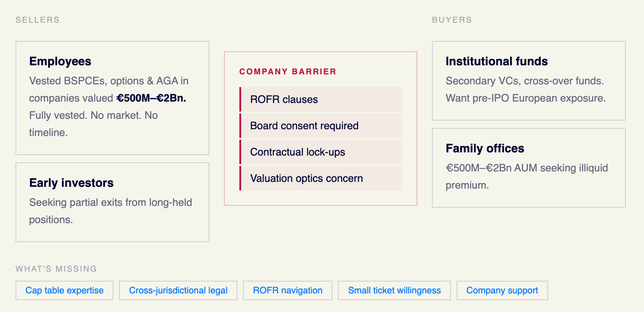The height and width of the screenshot is (312, 644).
Task: Select the Board consent required item
Action: (x=321, y=126)
